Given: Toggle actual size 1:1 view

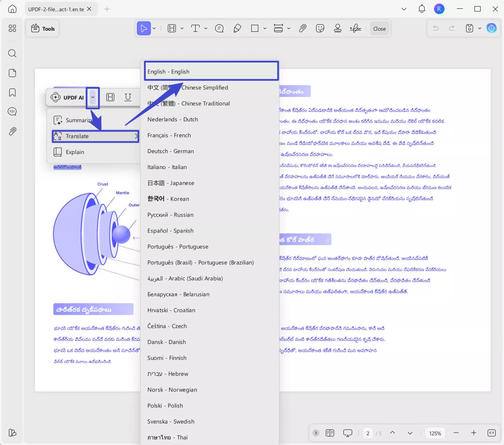Looking at the screenshot, I should (491, 433).
